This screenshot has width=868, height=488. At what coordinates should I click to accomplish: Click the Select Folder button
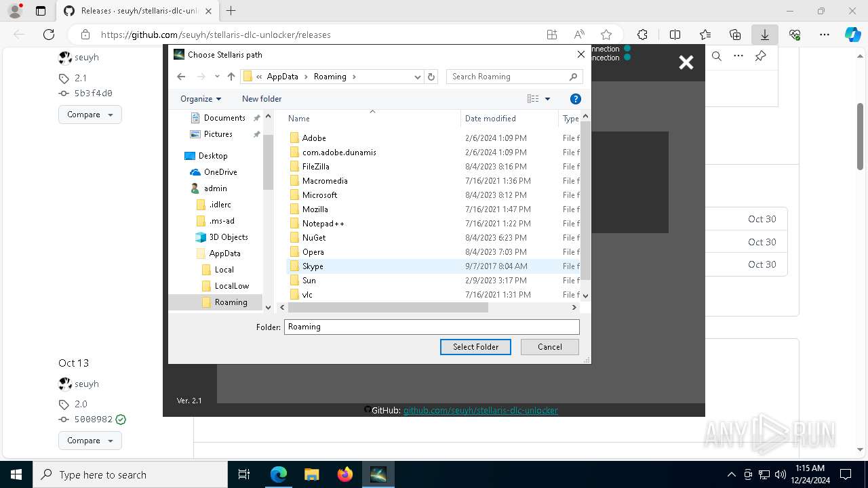tap(475, 346)
